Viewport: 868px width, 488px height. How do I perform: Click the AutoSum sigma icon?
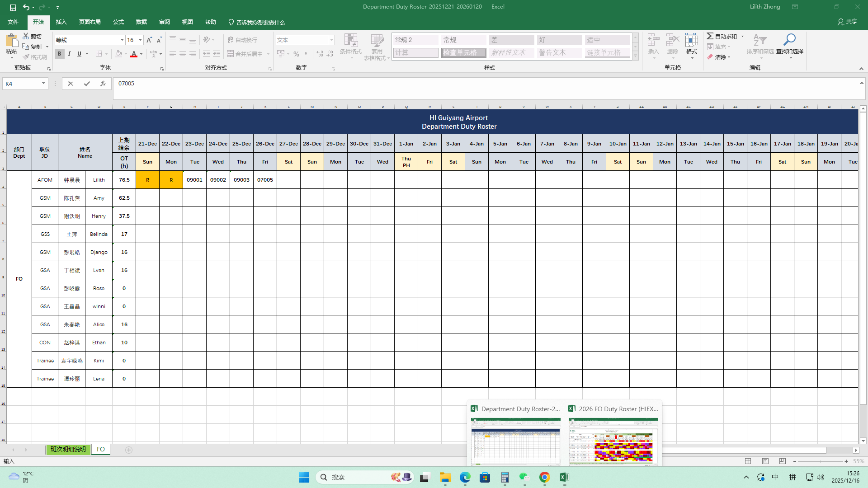[710, 36]
